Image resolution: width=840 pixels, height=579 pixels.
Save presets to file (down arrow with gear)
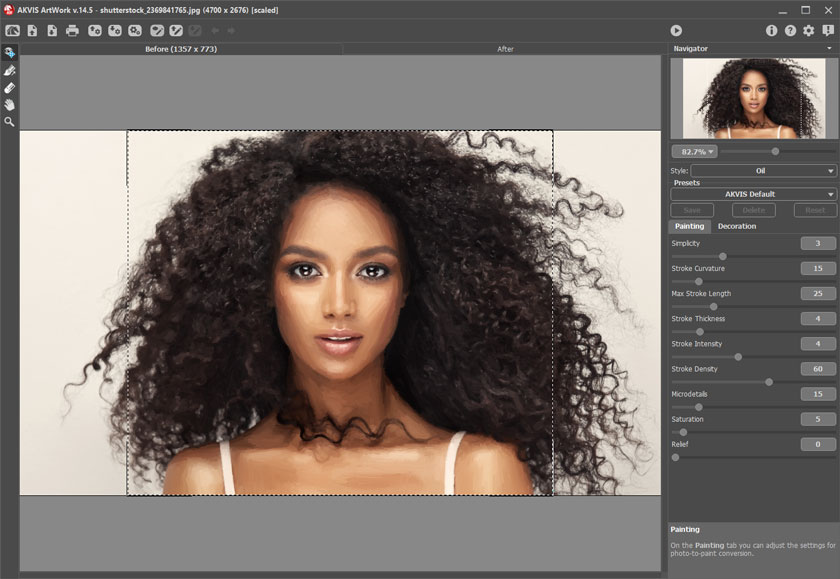pos(115,31)
